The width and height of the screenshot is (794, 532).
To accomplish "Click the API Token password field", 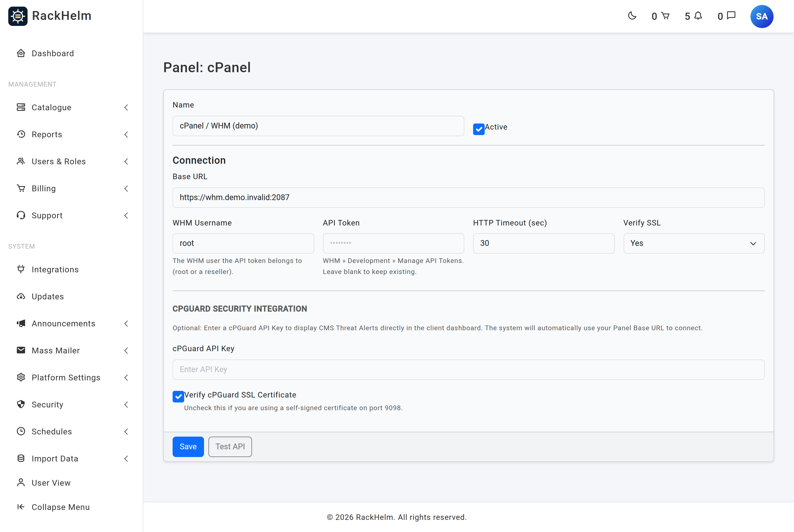I will coord(393,243).
